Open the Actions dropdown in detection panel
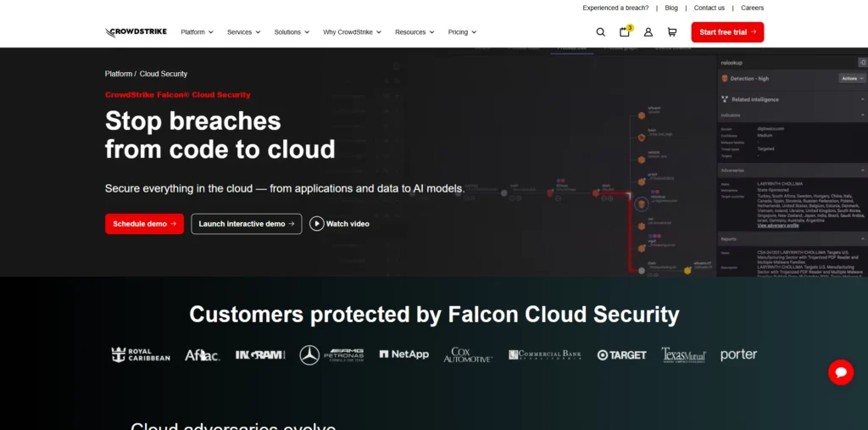Image resolution: width=868 pixels, height=430 pixels. point(851,79)
